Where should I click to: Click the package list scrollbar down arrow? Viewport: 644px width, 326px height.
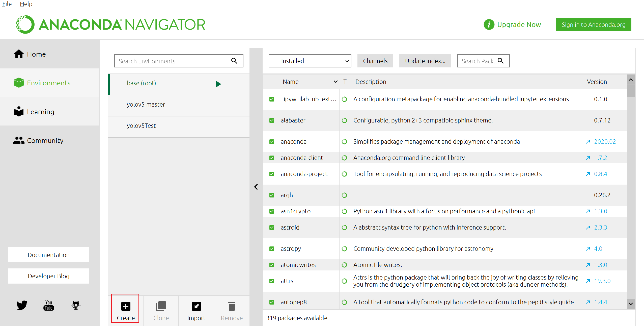[631, 304]
